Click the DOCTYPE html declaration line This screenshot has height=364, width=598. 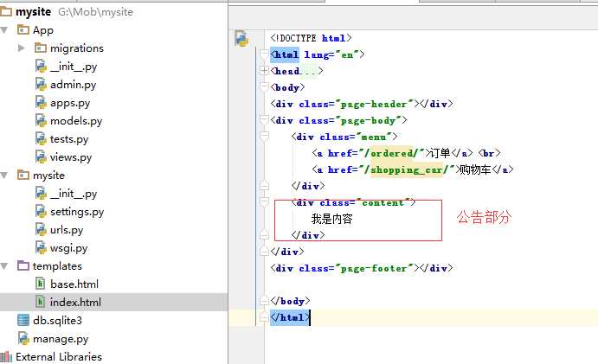[311, 38]
